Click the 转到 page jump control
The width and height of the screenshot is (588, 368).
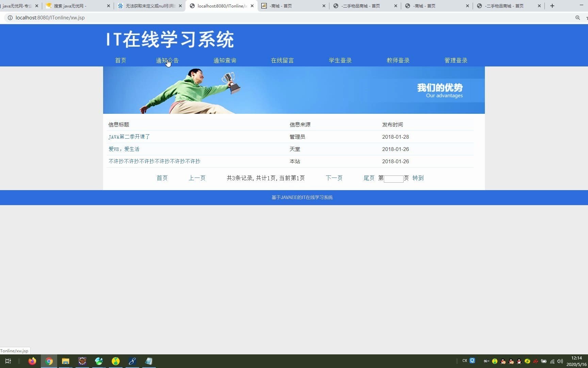point(418,178)
